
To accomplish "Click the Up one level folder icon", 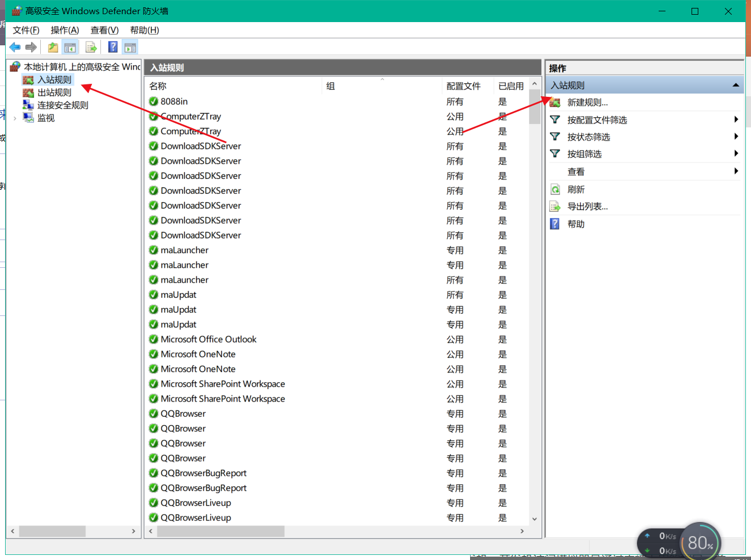I will 53,48.
